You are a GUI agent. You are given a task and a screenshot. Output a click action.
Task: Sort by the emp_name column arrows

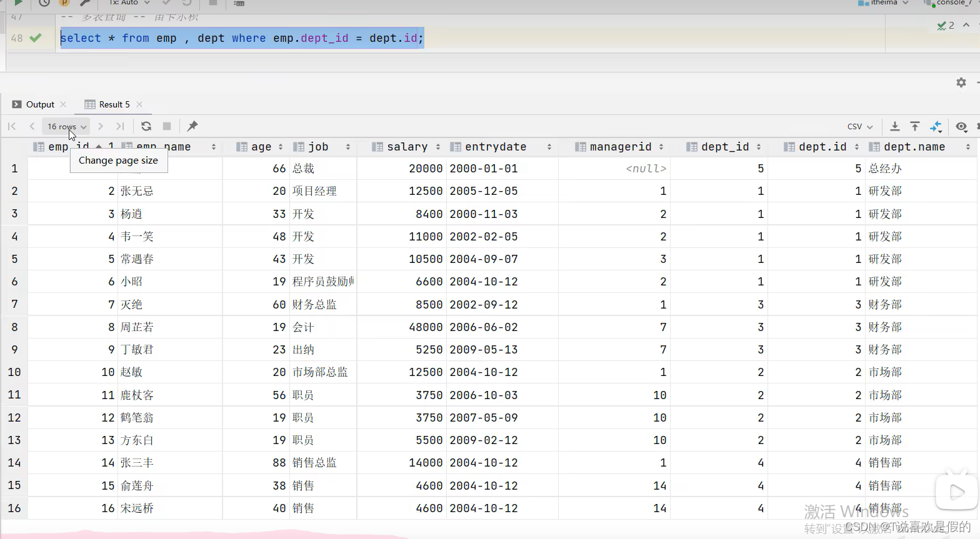point(214,147)
